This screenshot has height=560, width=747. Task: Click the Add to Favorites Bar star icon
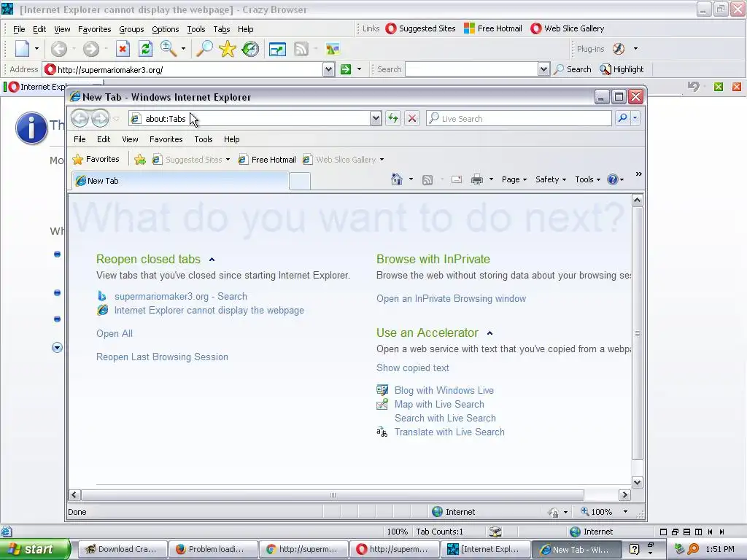click(139, 160)
